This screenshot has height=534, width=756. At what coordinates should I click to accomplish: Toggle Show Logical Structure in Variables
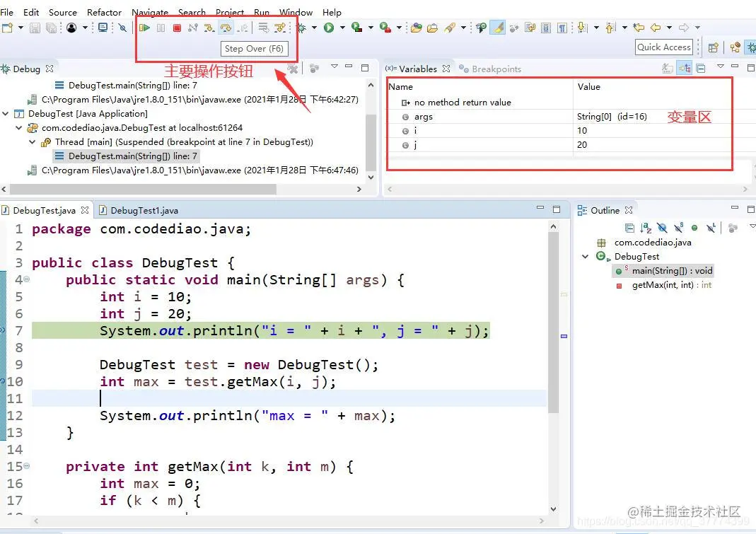tap(685, 68)
